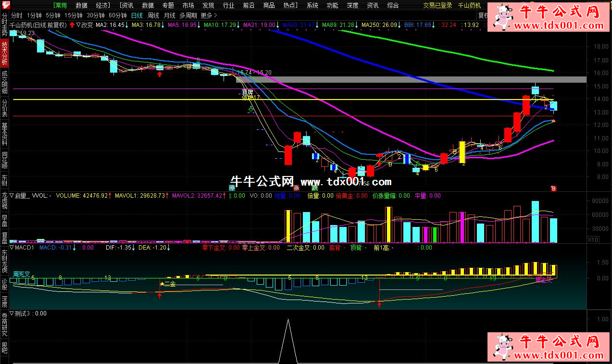The image size is (612, 364).
Task: Click the X10 volume scale label
Action: coord(593,239)
